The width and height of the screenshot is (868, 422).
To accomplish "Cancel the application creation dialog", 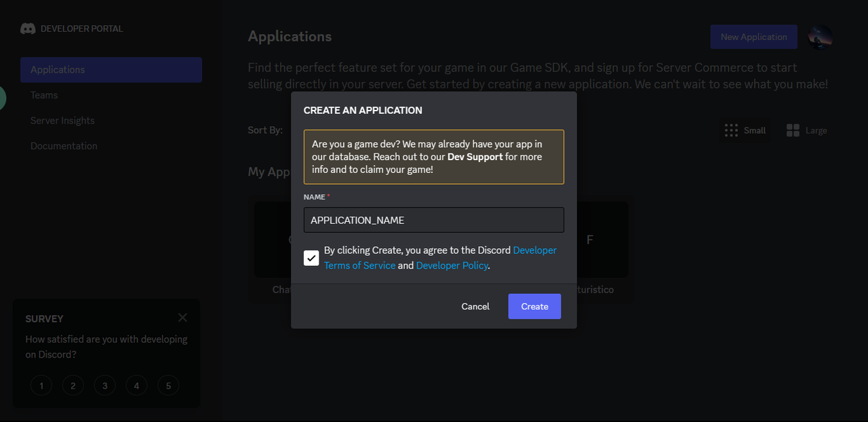I will pyautogui.click(x=475, y=307).
